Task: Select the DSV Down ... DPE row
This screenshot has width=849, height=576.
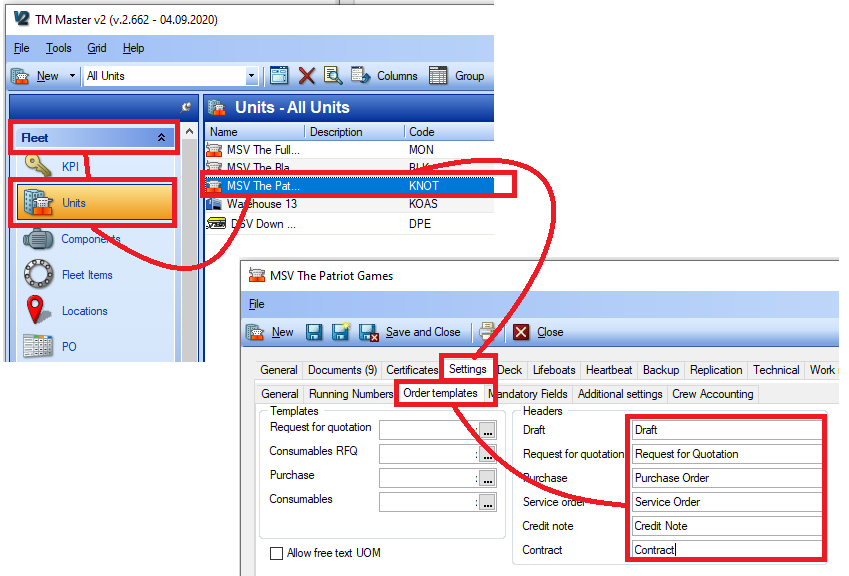Action: (349, 224)
